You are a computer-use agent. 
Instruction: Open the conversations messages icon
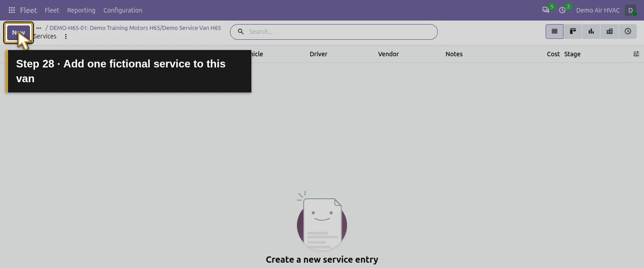(546, 10)
